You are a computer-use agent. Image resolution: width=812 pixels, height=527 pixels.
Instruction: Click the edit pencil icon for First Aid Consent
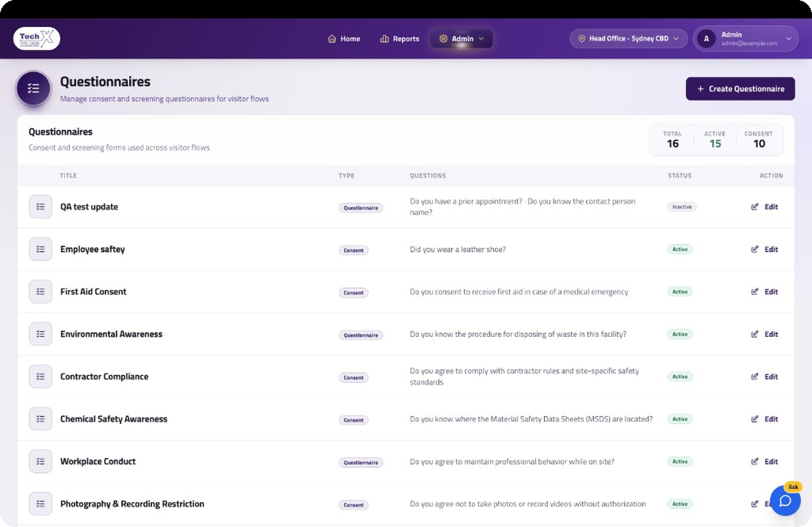pyautogui.click(x=755, y=292)
